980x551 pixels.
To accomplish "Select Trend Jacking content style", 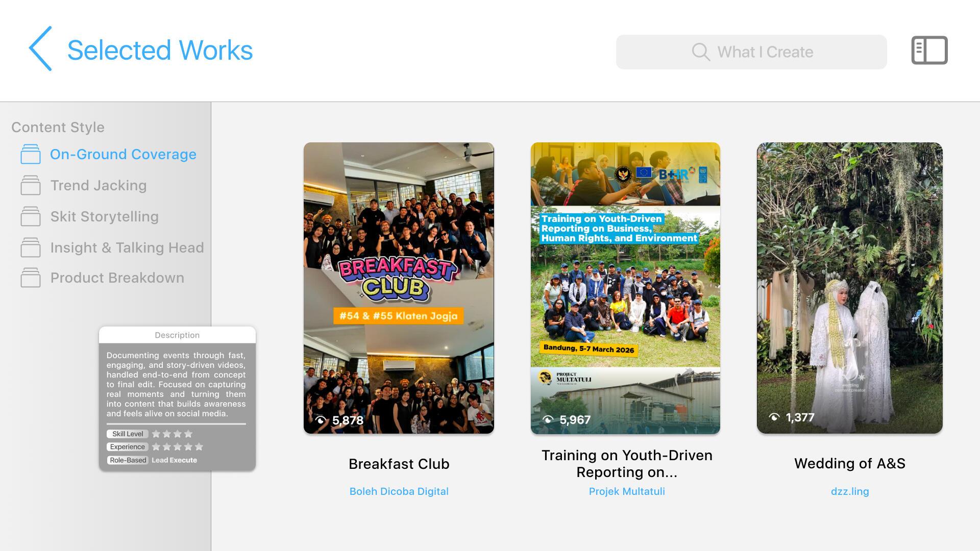I will point(99,185).
